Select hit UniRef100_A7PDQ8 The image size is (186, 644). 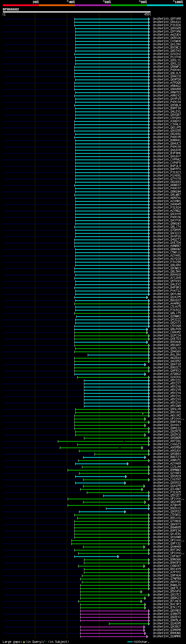(167, 83)
